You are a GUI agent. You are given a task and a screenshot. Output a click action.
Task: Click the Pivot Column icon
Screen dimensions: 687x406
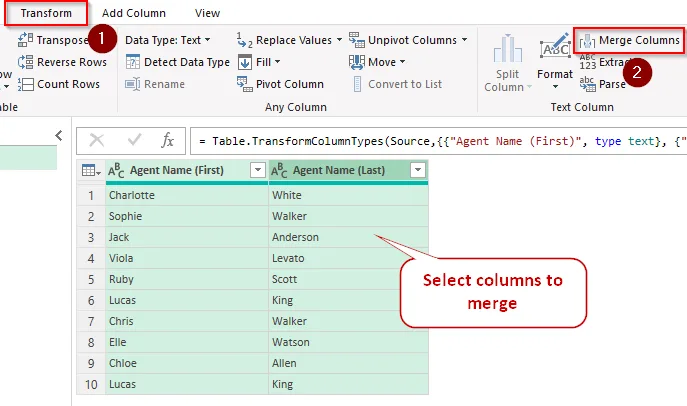coord(244,84)
